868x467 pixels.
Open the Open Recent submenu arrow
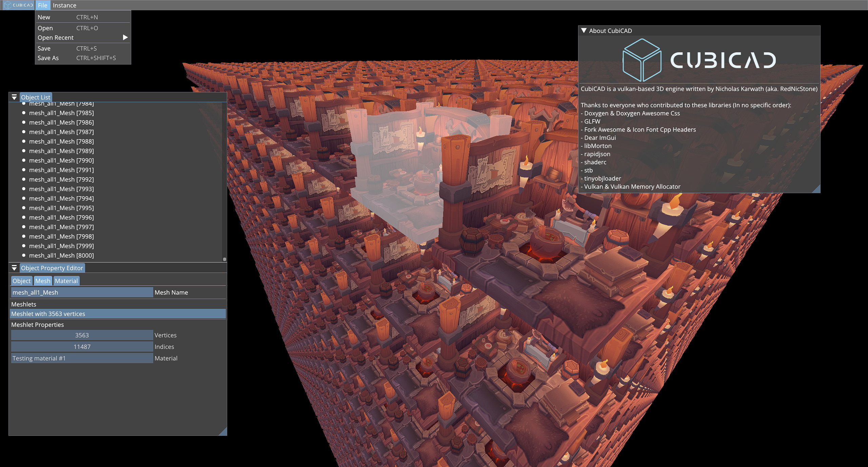(125, 37)
